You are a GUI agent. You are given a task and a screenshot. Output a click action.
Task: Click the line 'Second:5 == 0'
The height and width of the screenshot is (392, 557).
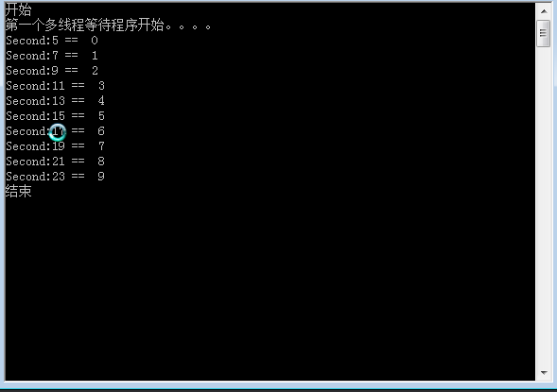tap(52, 41)
